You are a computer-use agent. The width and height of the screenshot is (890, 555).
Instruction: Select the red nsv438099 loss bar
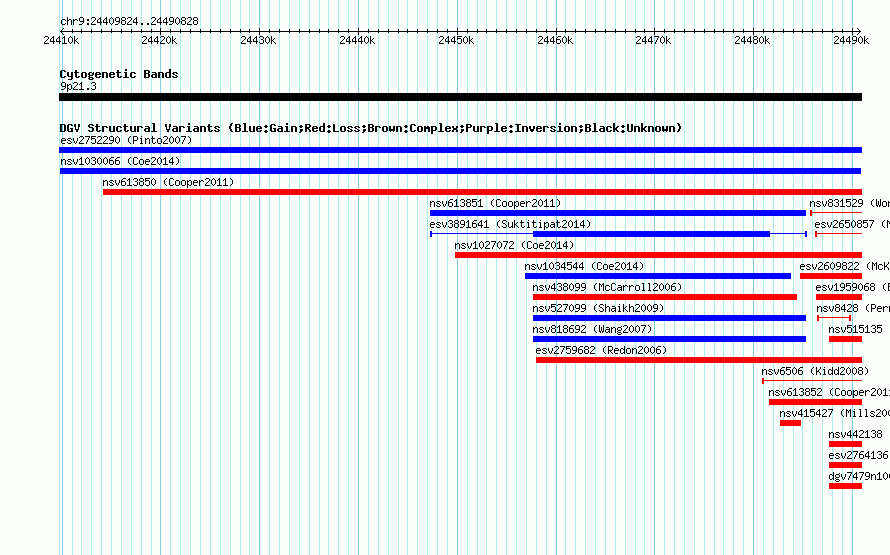(x=665, y=297)
